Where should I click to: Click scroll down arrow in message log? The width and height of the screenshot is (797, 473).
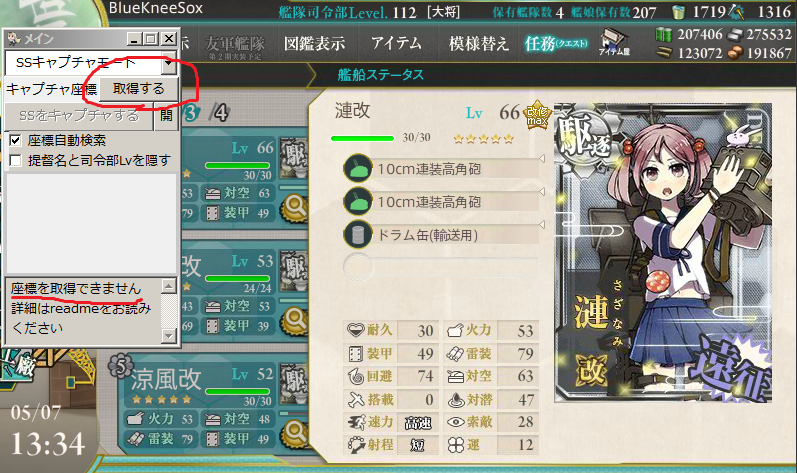[169, 336]
